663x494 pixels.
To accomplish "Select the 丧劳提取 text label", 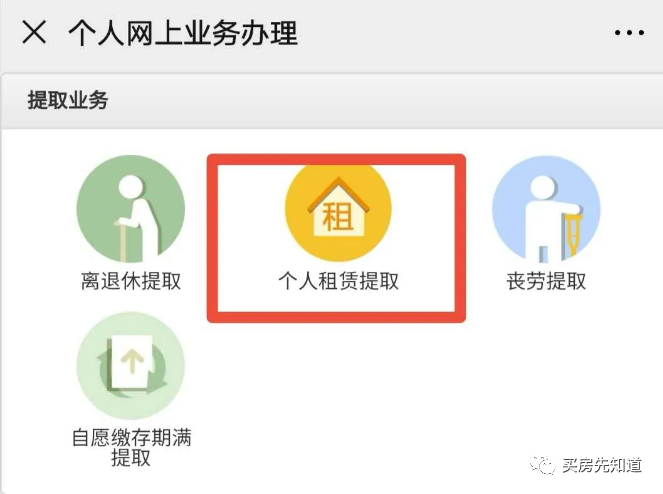I will click(x=546, y=281).
